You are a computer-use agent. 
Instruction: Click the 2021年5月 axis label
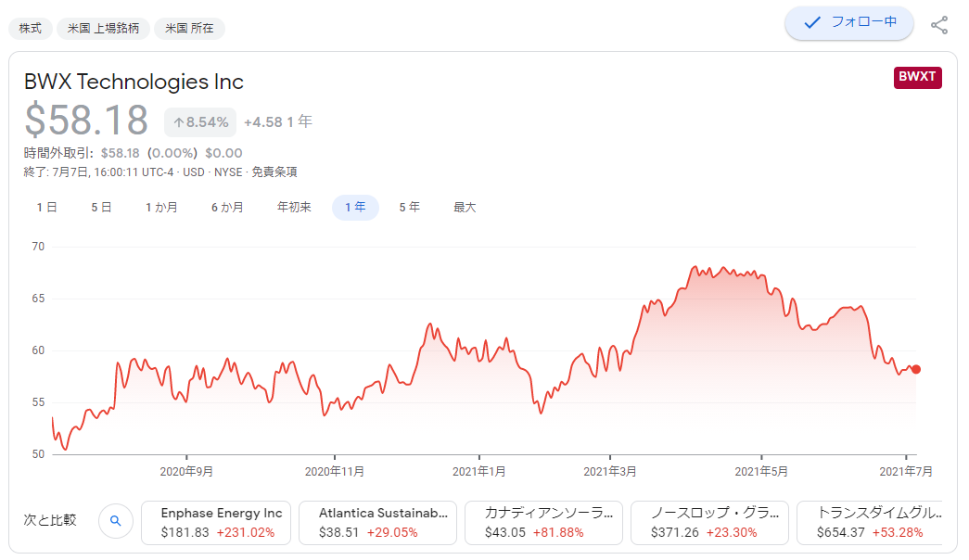pyautogui.click(x=761, y=472)
